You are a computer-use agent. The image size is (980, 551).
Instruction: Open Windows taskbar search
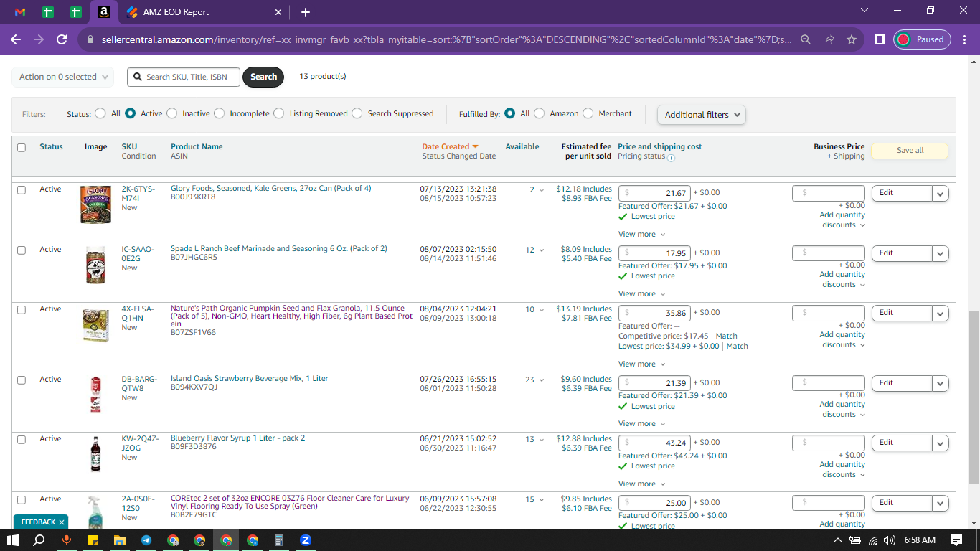point(40,540)
